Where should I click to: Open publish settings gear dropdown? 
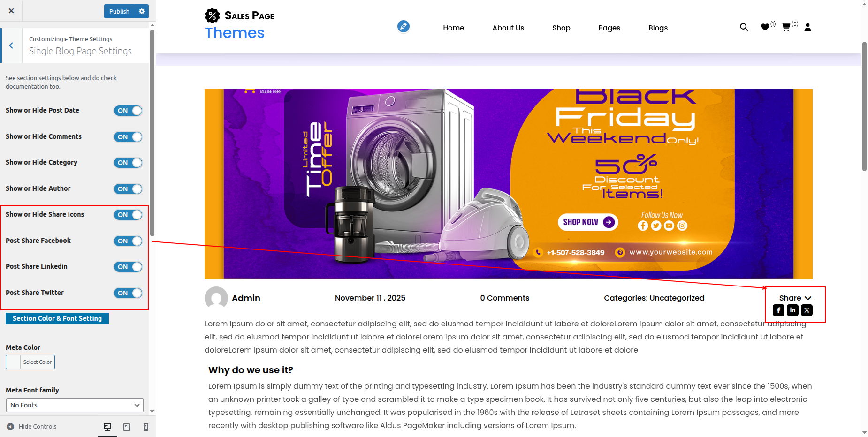click(142, 11)
